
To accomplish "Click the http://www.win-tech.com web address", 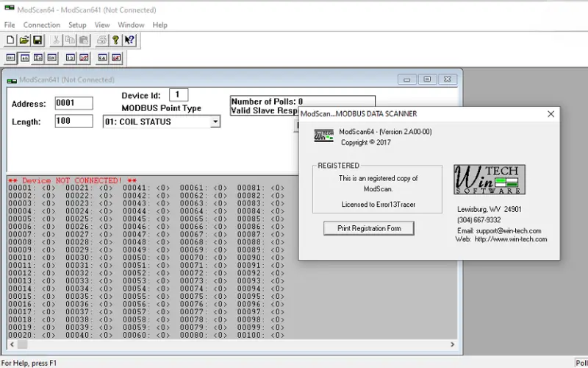I will tap(511, 239).
